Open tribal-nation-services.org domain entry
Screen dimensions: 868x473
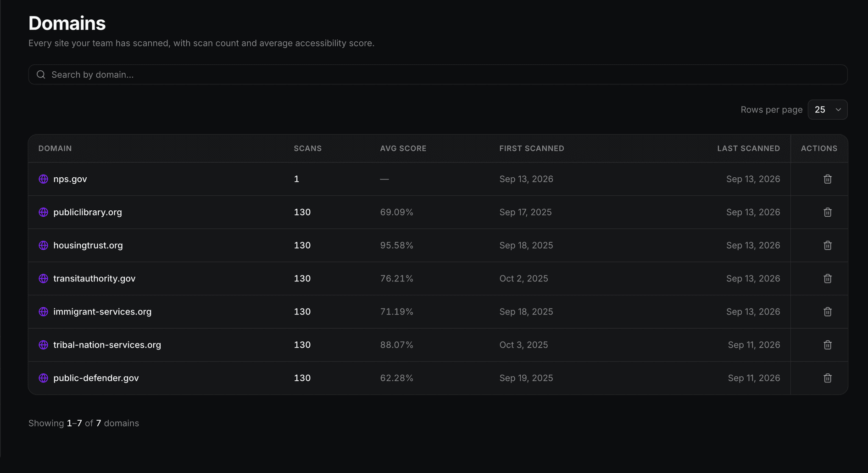[x=107, y=345]
